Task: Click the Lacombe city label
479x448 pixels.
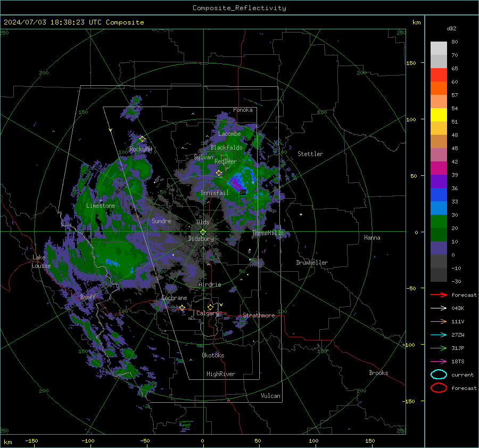Action: [229, 134]
